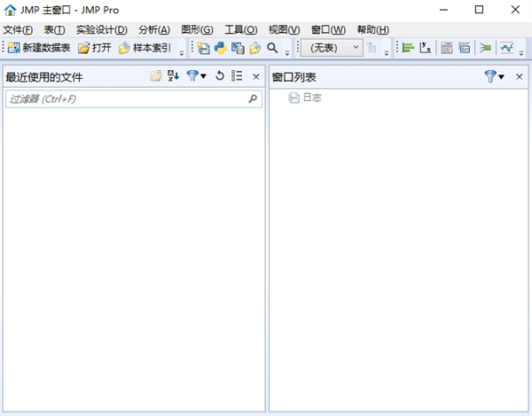Select the 日志 entry in 窗口列表
Image resolution: width=532 pixels, height=416 pixels.
(305, 98)
